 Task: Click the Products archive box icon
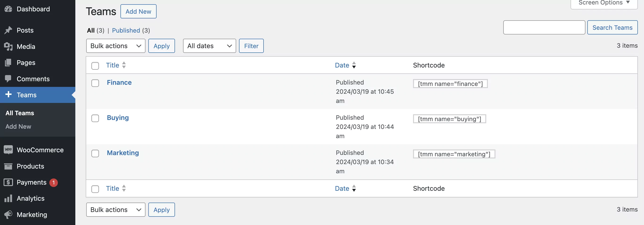point(8,166)
